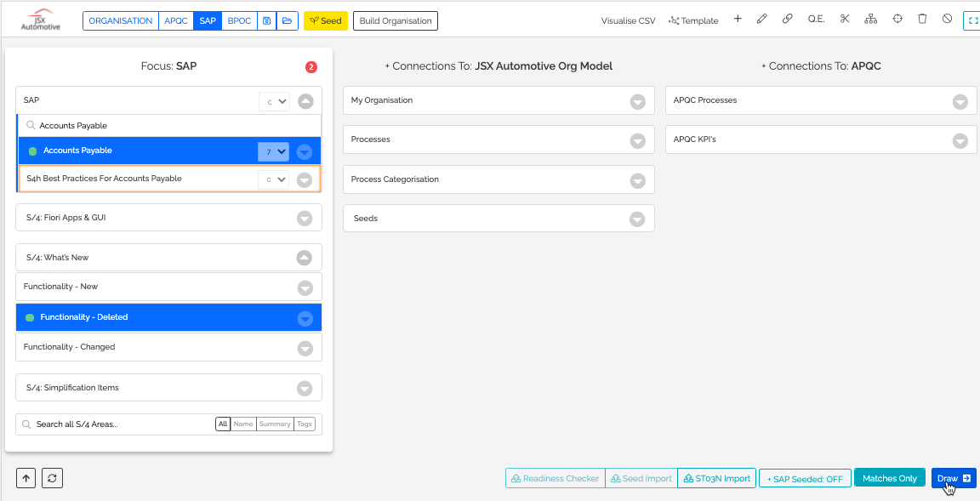This screenshot has width=980, height=501.
Task: Click the ST03N Import button
Action: point(717,479)
